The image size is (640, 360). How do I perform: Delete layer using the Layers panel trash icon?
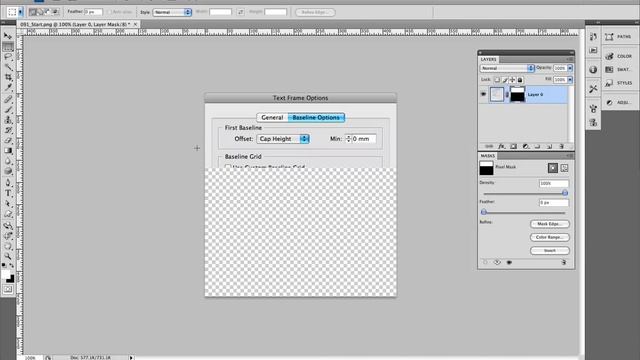562,146
